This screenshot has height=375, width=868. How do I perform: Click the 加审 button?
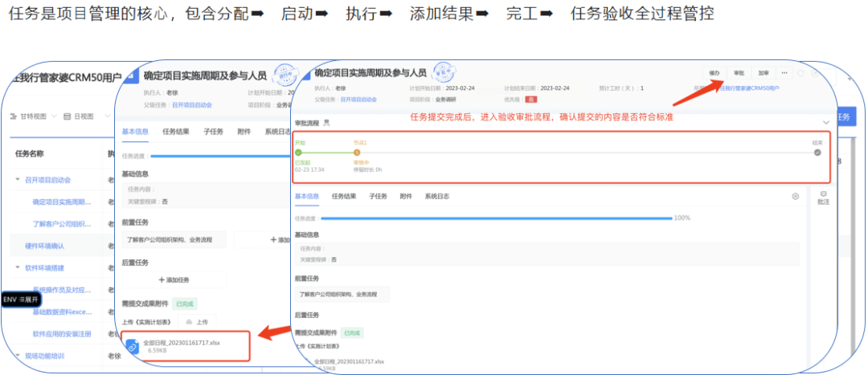coord(763,72)
